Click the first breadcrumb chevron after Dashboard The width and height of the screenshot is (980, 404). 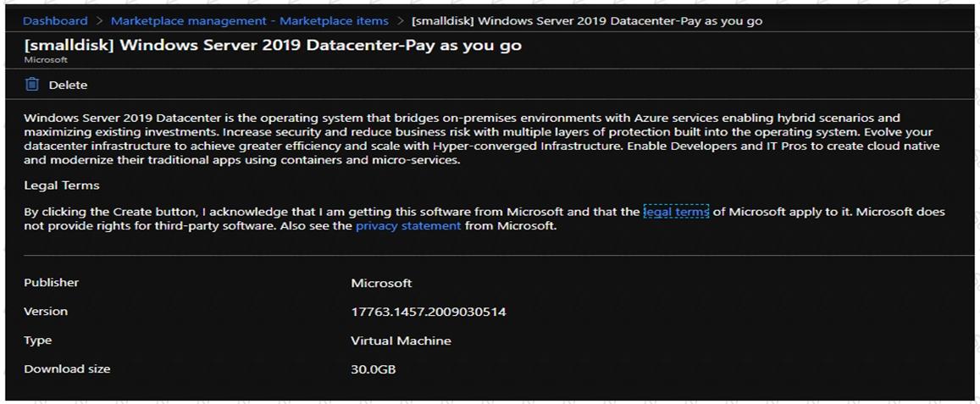[x=99, y=21]
